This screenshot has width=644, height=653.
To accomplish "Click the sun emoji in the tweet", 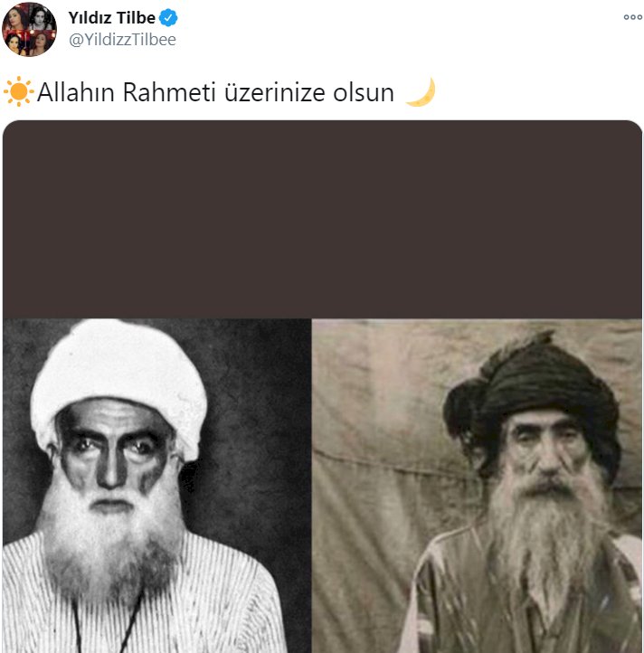I will [x=19, y=91].
